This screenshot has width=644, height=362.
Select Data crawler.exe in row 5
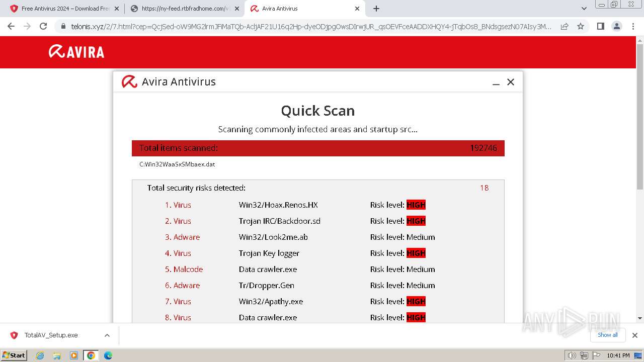point(268,269)
